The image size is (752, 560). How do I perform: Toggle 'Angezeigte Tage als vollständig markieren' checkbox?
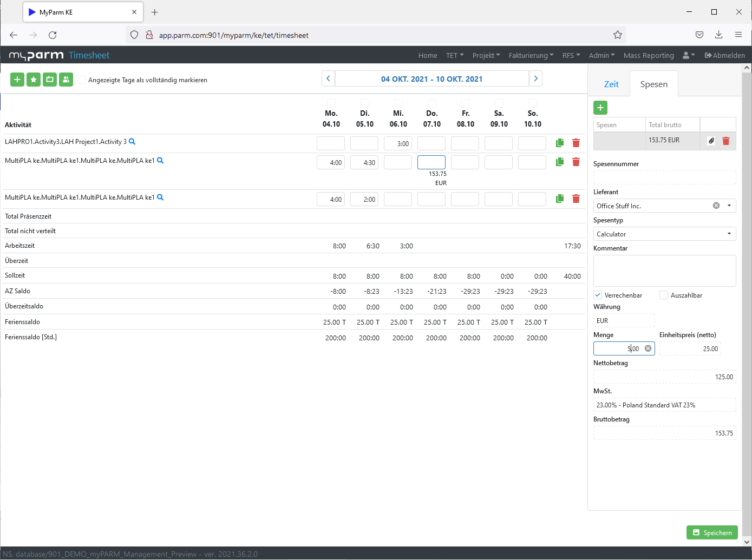point(81,80)
